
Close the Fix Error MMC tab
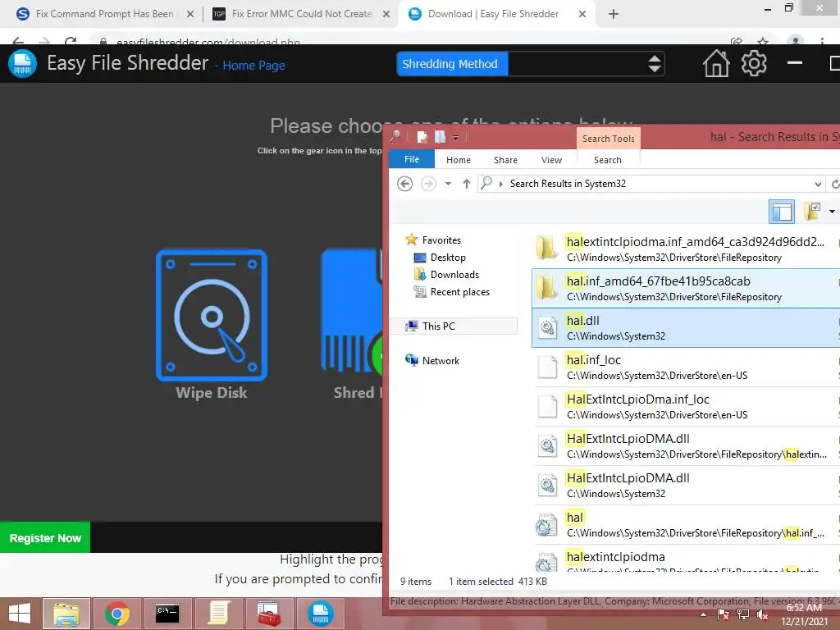click(386, 15)
